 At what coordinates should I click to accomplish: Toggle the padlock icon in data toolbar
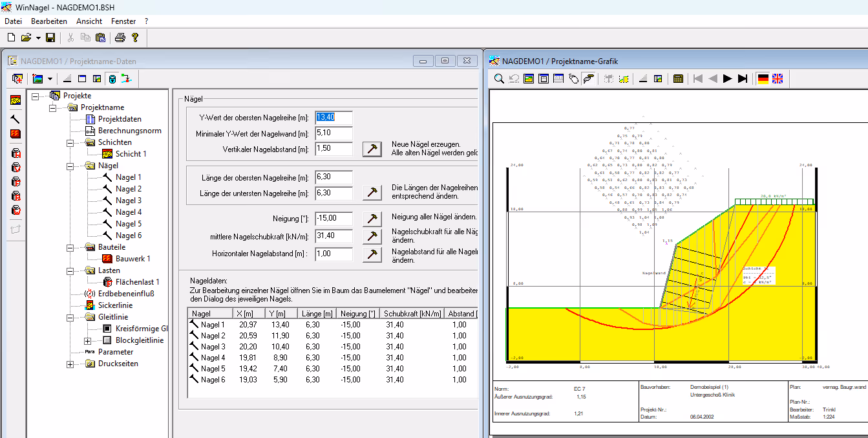point(112,79)
